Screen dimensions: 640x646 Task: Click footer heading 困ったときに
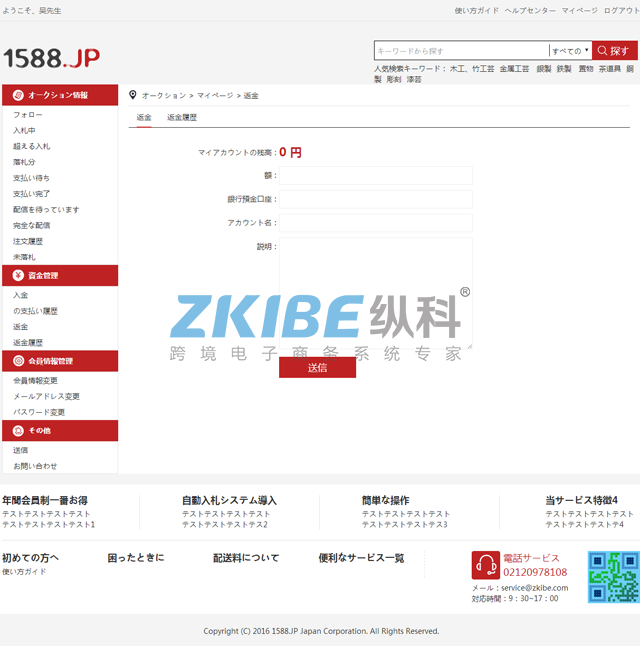[136, 558]
